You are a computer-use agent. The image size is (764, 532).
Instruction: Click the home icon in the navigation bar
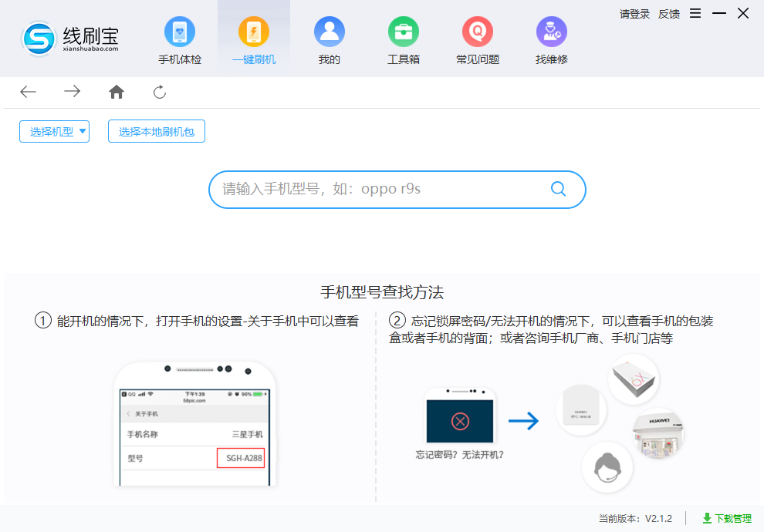pyautogui.click(x=116, y=91)
